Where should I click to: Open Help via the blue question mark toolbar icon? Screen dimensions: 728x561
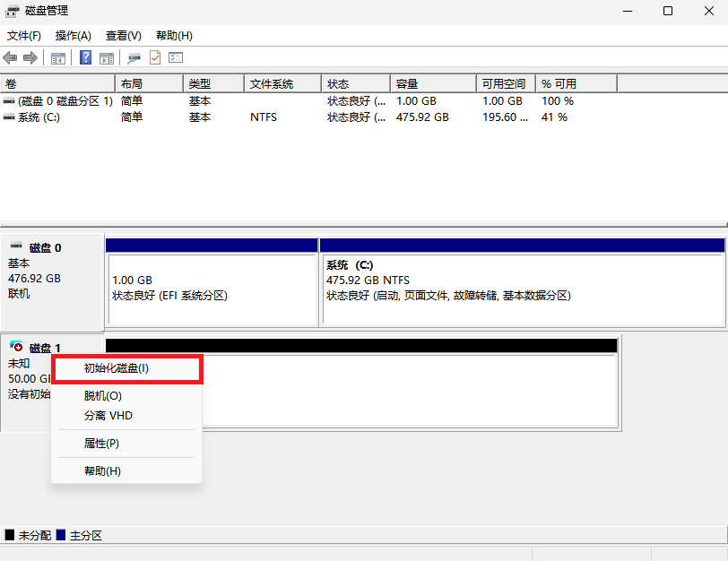click(x=84, y=57)
